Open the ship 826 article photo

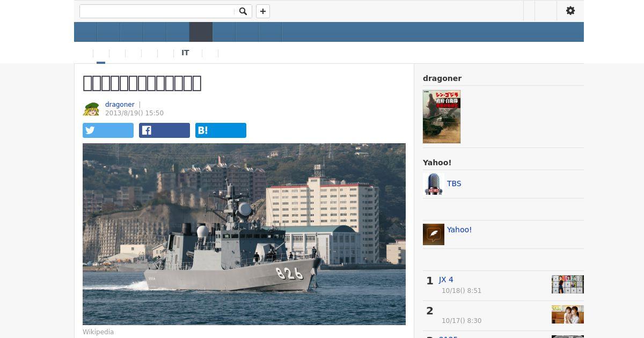pyautogui.click(x=244, y=234)
